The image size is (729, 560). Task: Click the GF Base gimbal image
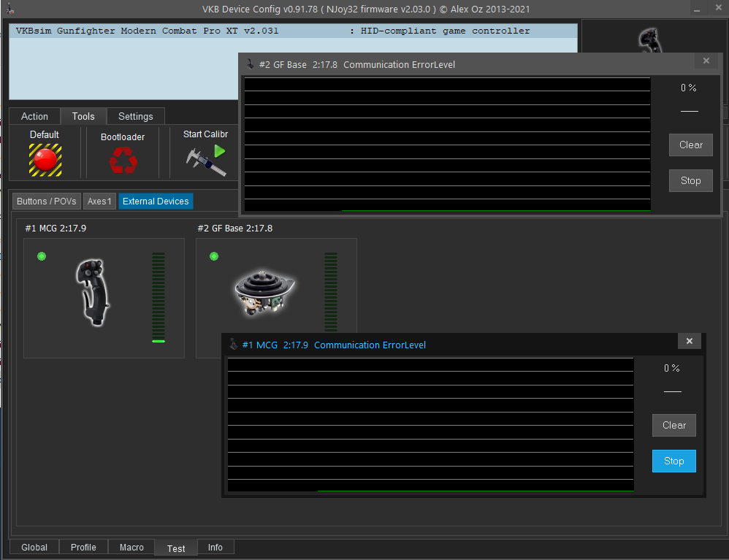coord(263,291)
